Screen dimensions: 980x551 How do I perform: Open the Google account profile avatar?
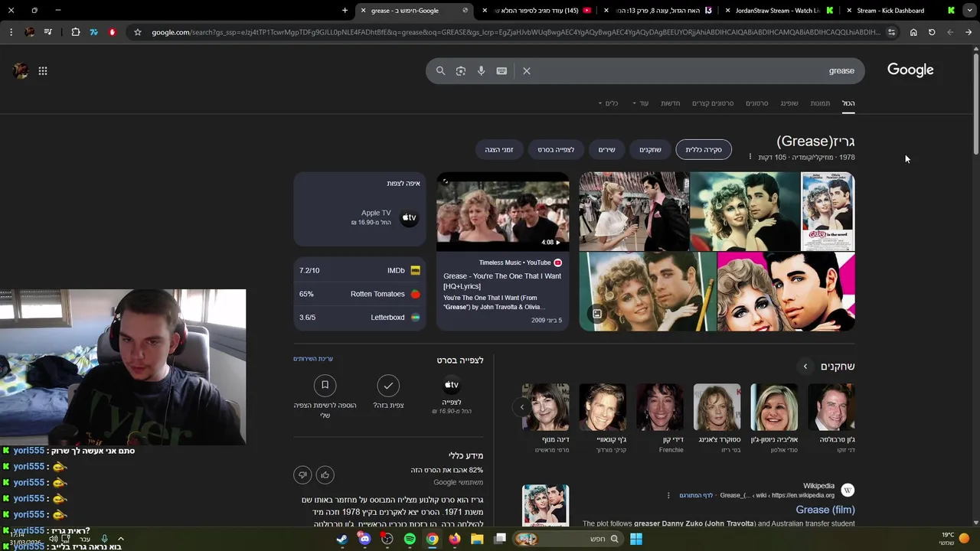point(21,70)
